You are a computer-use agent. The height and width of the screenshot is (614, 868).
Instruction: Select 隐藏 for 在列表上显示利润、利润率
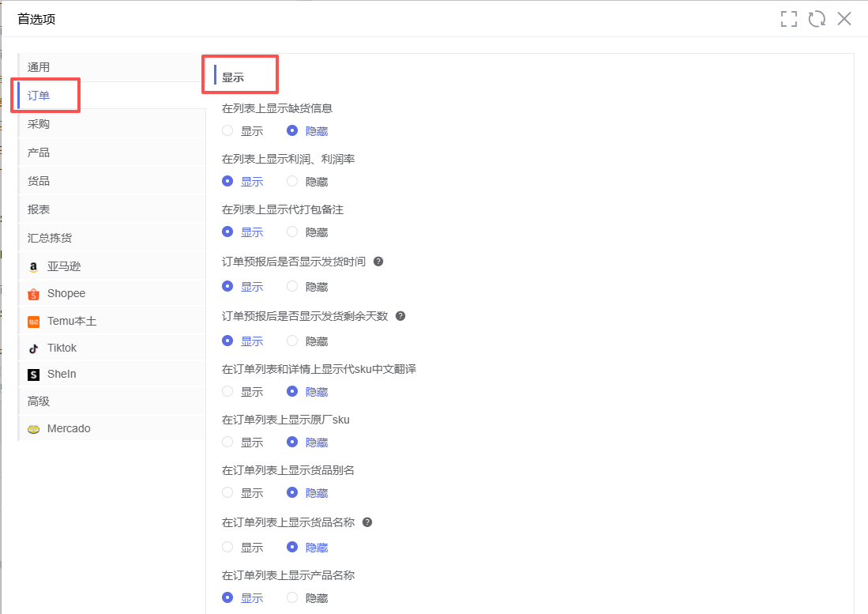[293, 182]
